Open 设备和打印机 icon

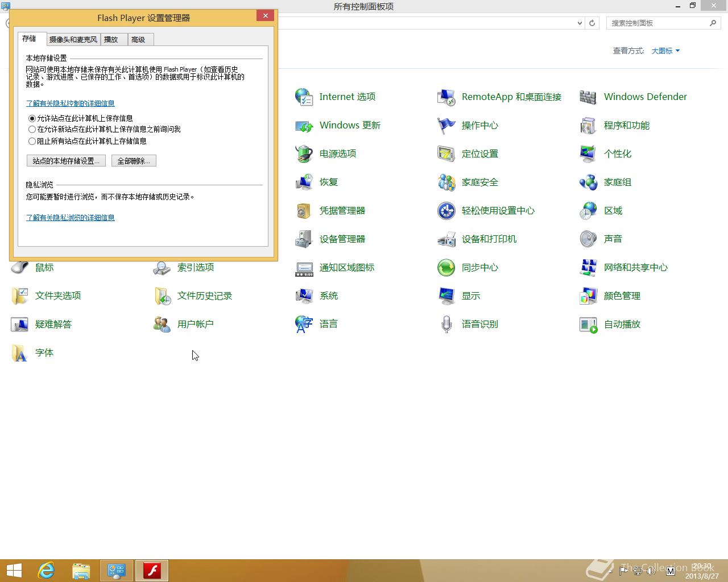pyautogui.click(x=446, y=239)
